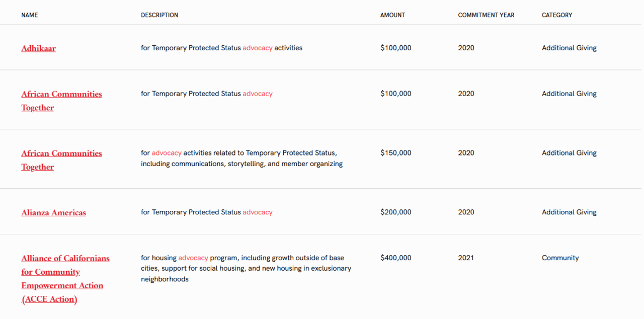This screenshot has width=644, height=319.
Task: Click highlighted "advocacy" in the housing program description
Action: pyautogui.click(x=193, y=258)
